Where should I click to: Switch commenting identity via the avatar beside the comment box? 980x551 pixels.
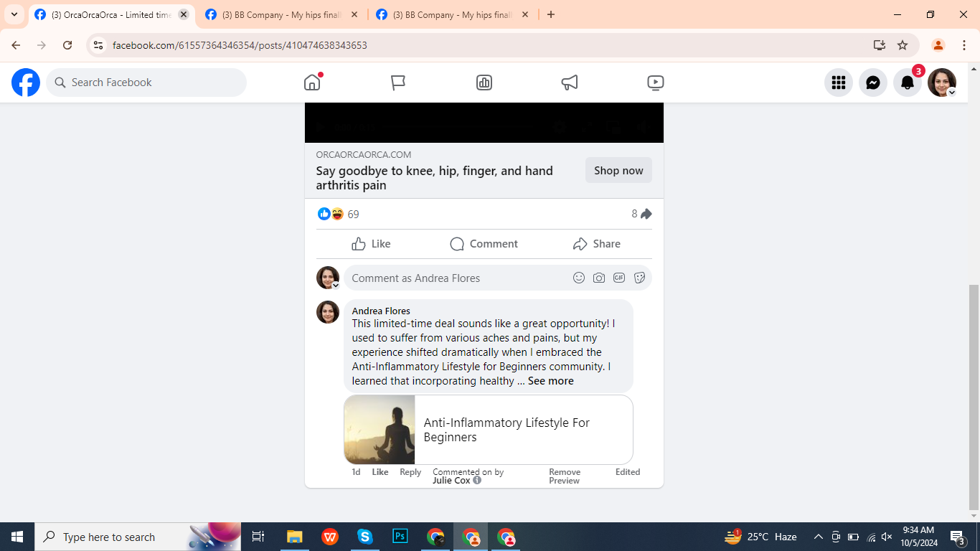click(328, 278)
